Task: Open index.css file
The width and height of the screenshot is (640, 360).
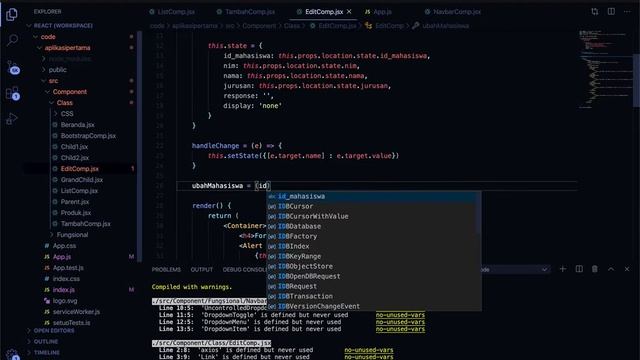Action: coord(66,279)
